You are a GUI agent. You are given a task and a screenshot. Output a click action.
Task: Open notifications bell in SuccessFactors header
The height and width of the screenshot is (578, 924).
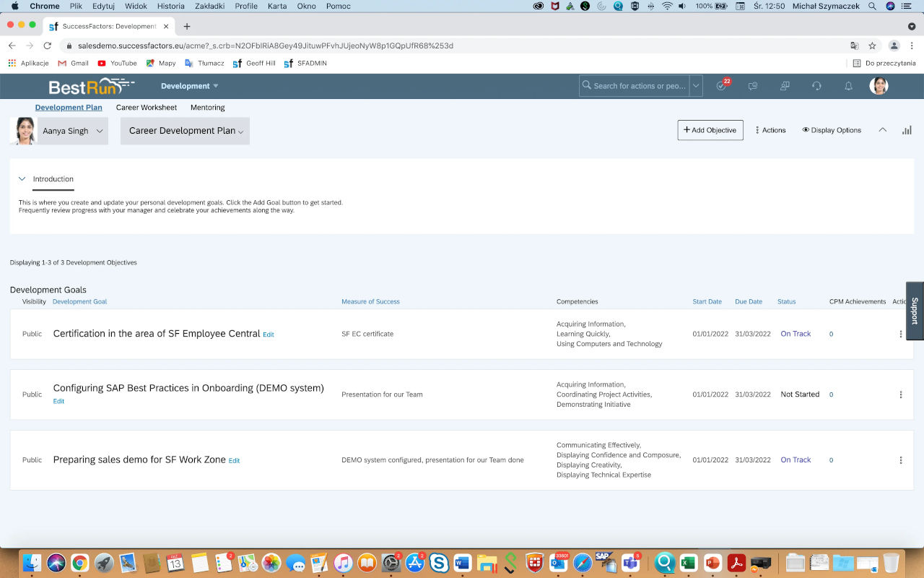848,86
